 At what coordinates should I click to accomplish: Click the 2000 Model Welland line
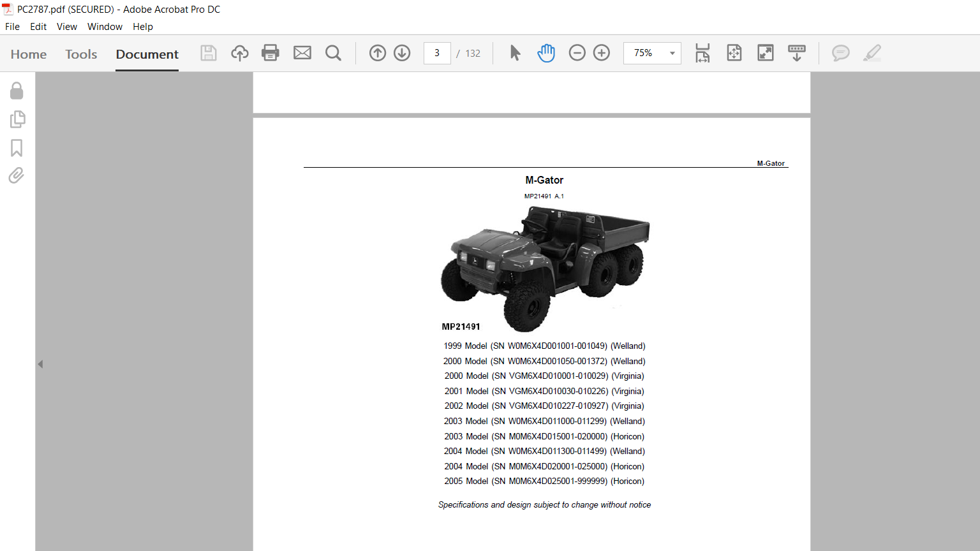(x=544, y=361)
